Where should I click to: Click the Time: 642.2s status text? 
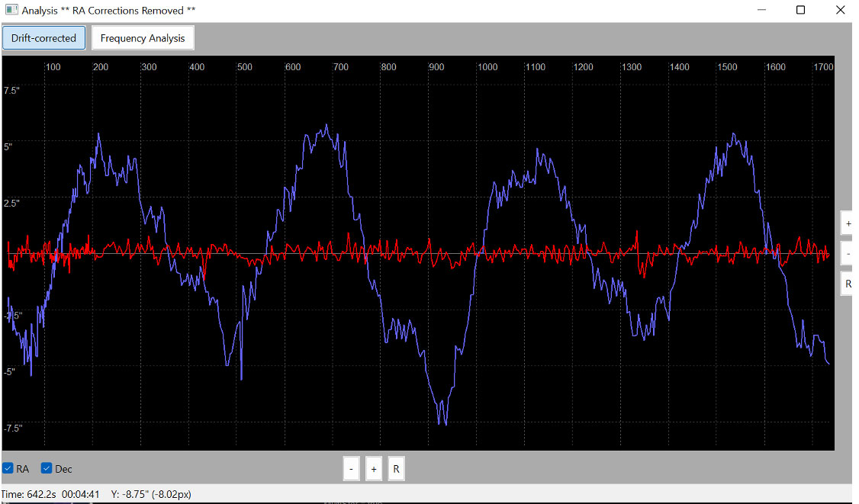click(28, 494)
